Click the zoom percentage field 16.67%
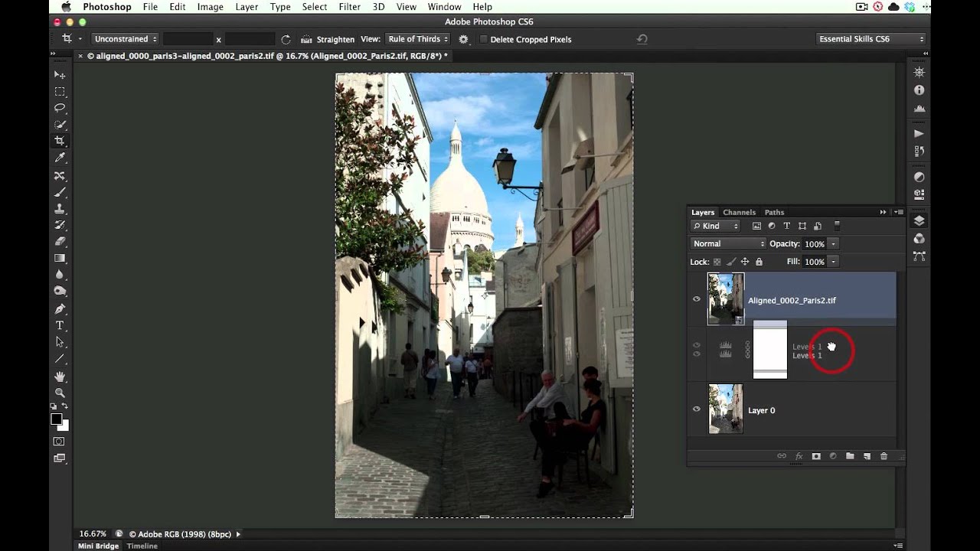980x551 pixels. [x=93, y=534]
